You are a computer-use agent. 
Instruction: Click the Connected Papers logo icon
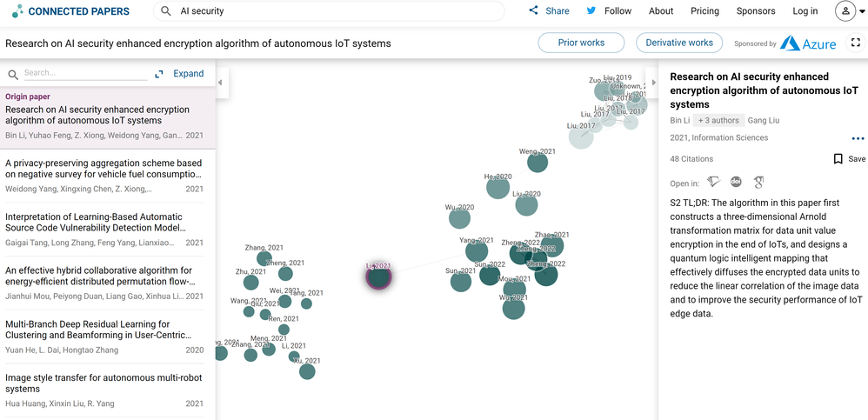(x=17, y=10)
